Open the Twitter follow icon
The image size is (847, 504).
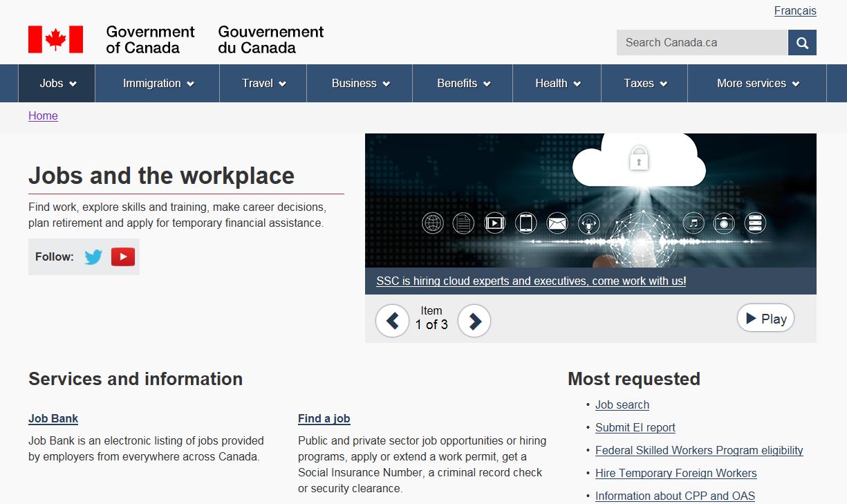(93, 257)
